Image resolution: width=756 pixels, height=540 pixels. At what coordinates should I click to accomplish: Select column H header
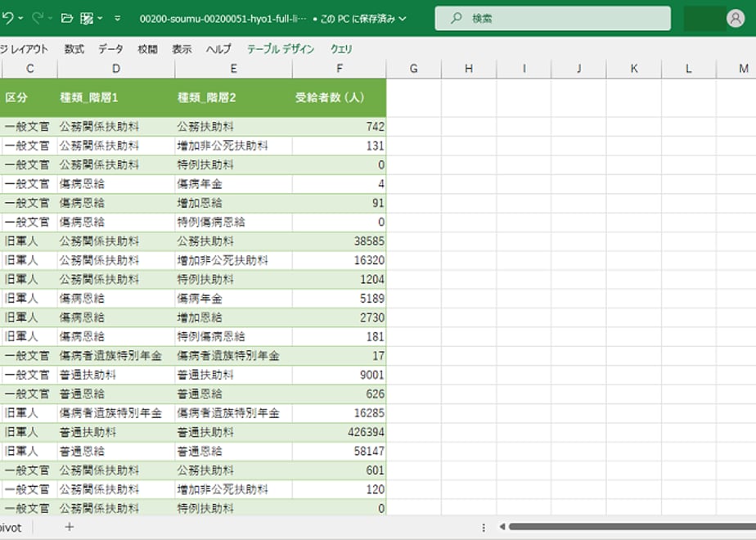point(469,69)
